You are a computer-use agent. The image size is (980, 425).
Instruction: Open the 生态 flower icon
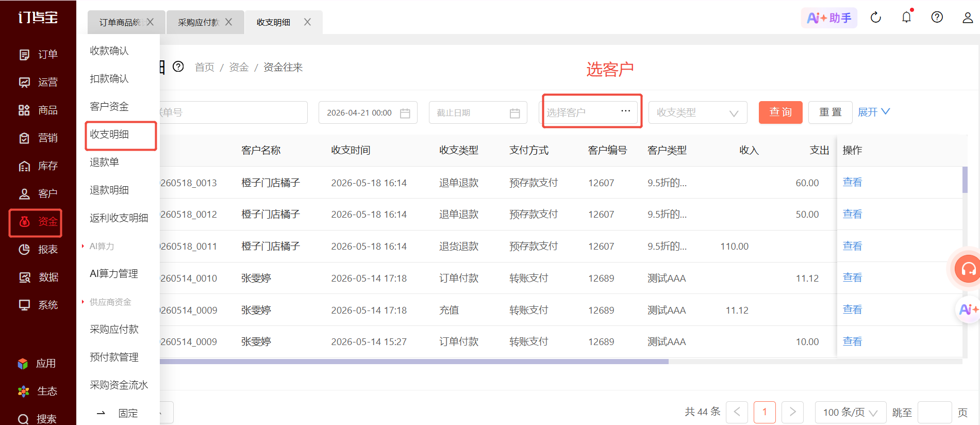pos(23,391)
